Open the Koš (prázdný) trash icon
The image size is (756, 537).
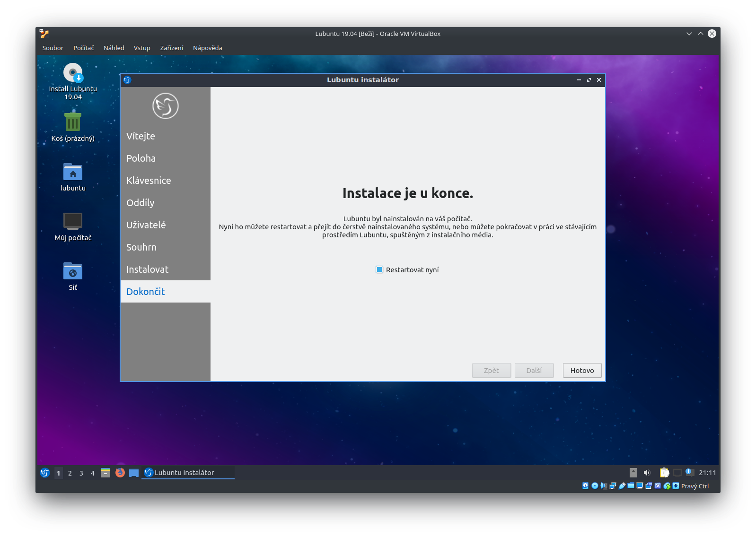pos(73,128)
